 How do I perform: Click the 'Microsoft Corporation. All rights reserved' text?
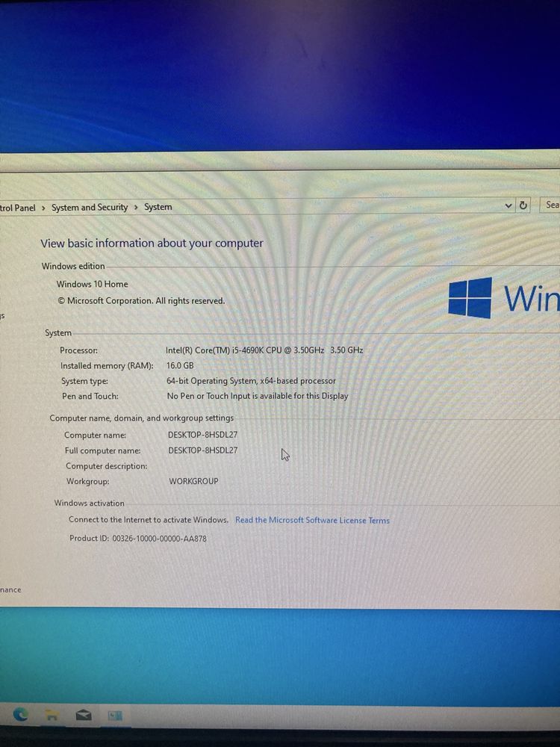tap(141, 301)
